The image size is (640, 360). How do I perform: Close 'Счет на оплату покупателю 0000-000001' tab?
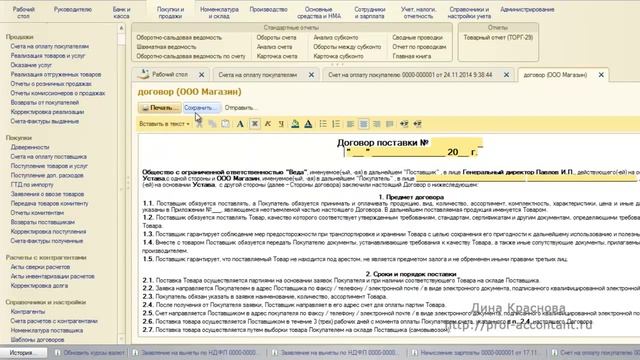(x=506, y=75)
